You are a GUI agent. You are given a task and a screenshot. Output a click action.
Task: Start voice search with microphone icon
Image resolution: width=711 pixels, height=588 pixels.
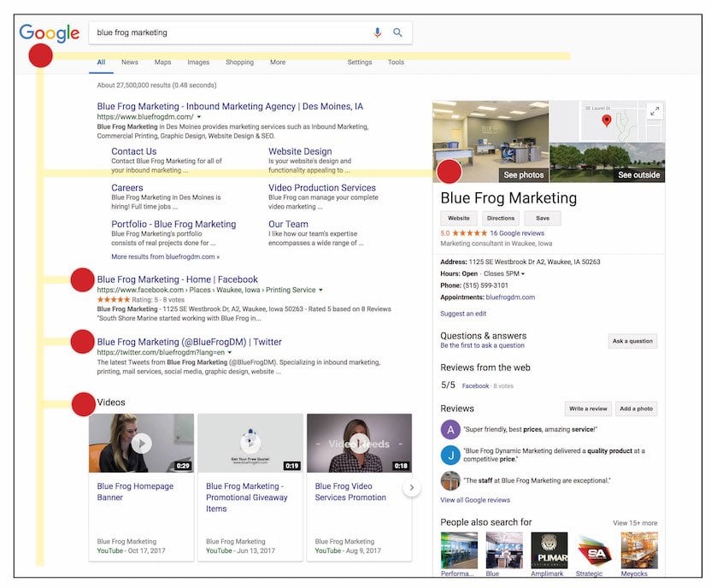click(x=377, y=32)
